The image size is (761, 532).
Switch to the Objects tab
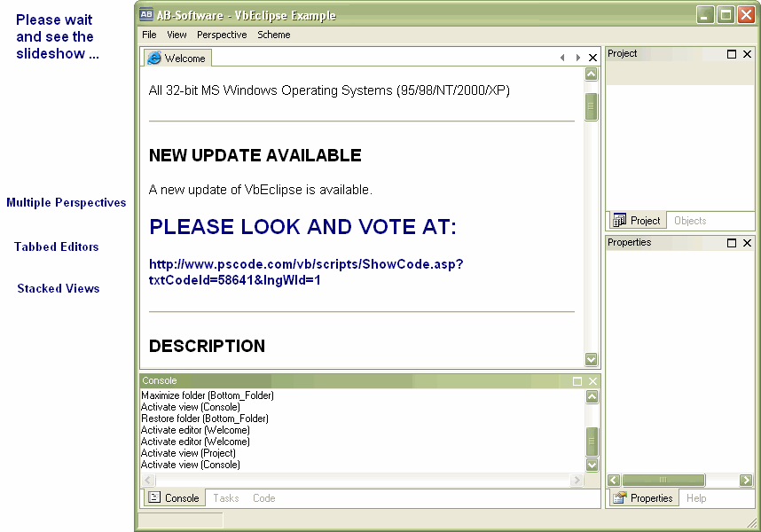(x=690, y=221)
